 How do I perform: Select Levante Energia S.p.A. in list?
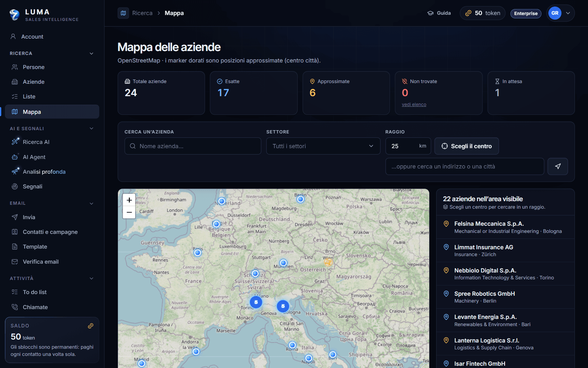[505, 320]
